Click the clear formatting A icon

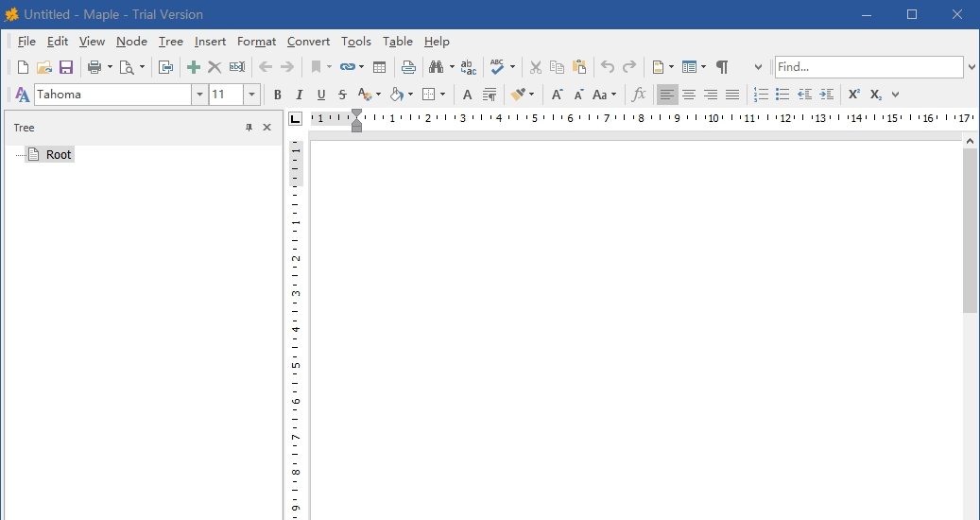(467, 95)
